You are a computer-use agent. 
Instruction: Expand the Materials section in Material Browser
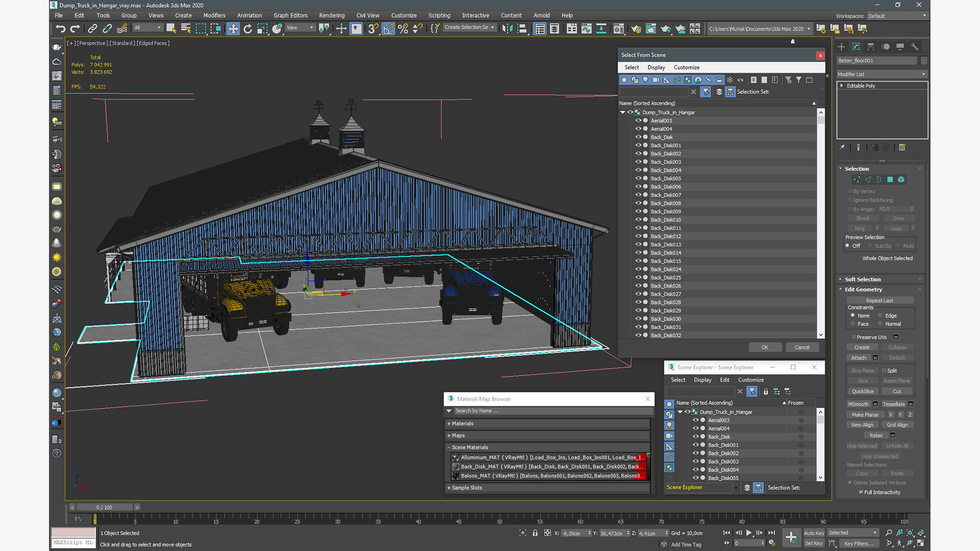coord(548,423)
